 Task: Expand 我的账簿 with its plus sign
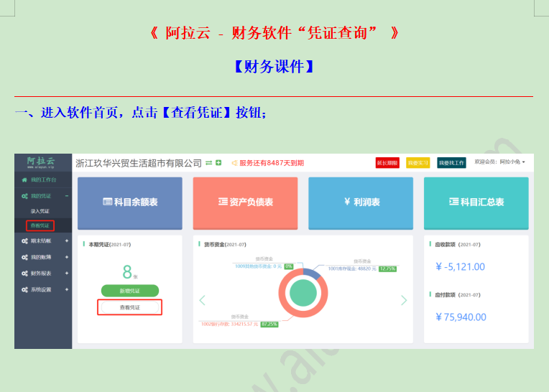(67, 257)
